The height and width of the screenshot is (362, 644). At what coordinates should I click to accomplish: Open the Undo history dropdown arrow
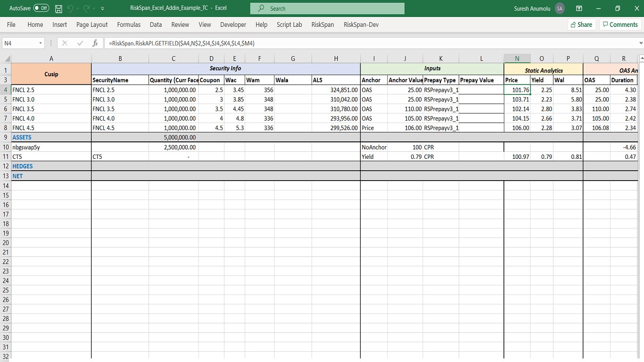77,8
